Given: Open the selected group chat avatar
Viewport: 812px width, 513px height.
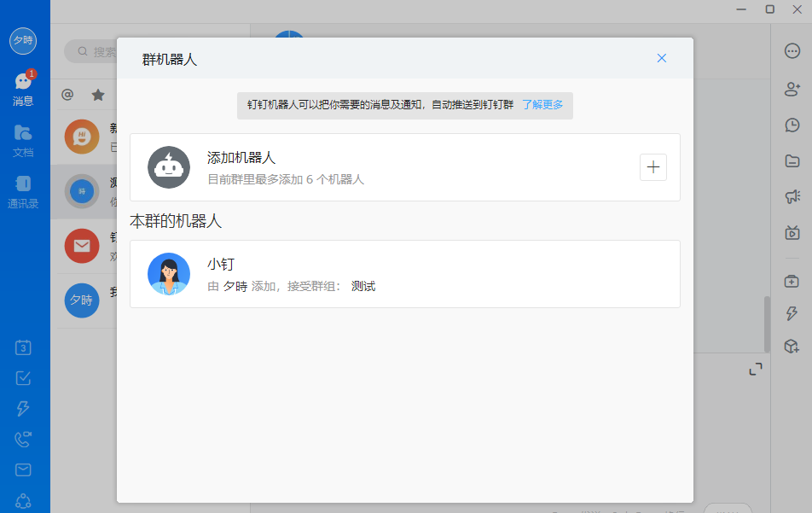Looking at the screenshot, I should (82, 191).
